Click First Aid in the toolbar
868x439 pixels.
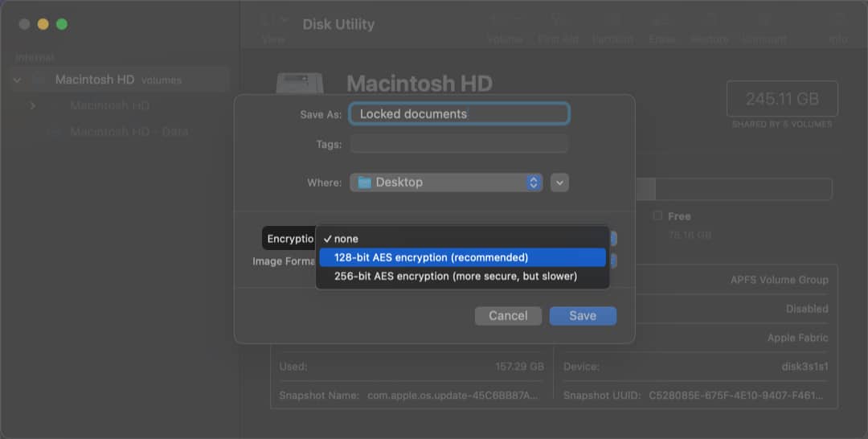558,29
